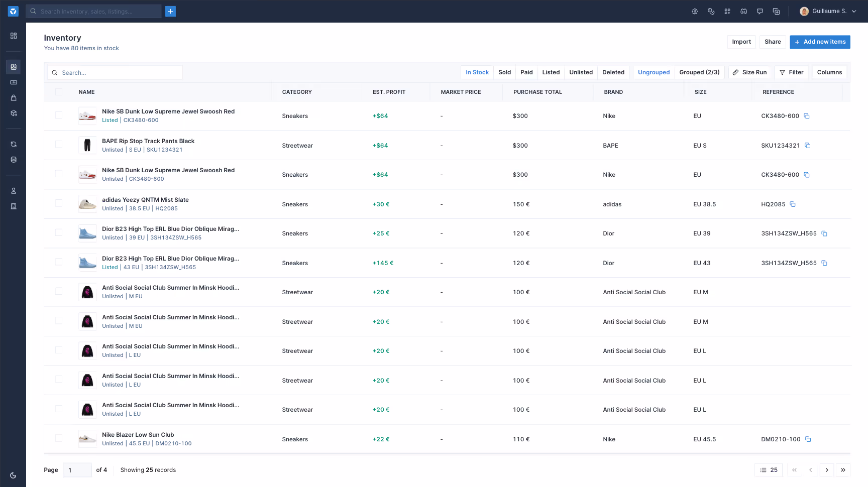
Task: Select the Inventory inbox icon in sidebar
Action: [x=14, y=67]
